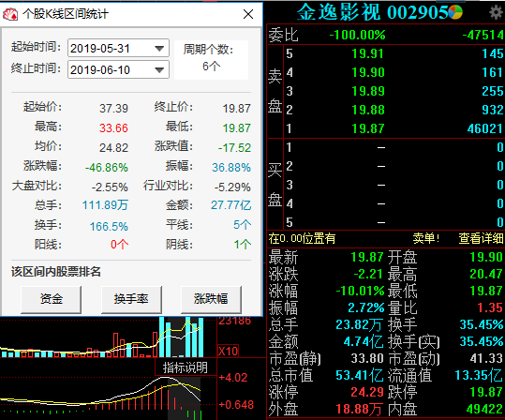
Task: Click the 换手(实) value 35.45%
Action: point(482,341)
